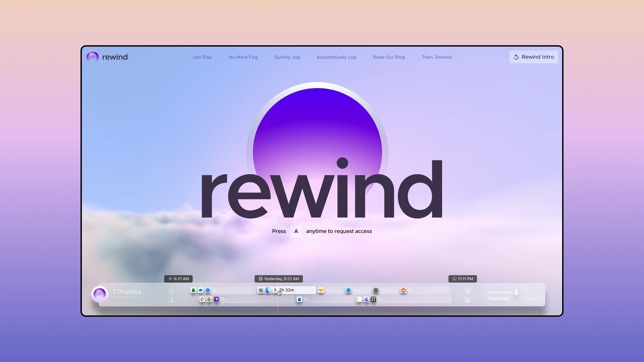Screen dimensions: 644x362
Task: Click the Tue Sept 20 date text
Action: tap(125, 298)
